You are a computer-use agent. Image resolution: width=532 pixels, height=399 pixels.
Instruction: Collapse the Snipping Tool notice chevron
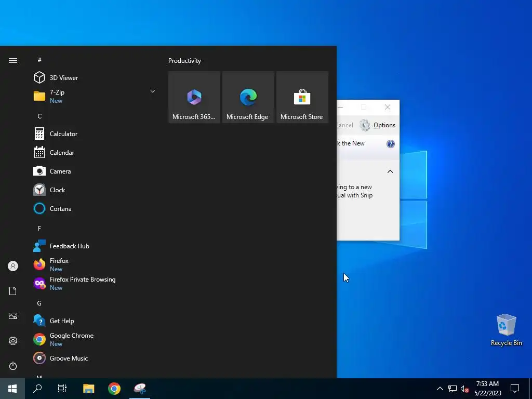pyautogui.click(x=390, y=171)
